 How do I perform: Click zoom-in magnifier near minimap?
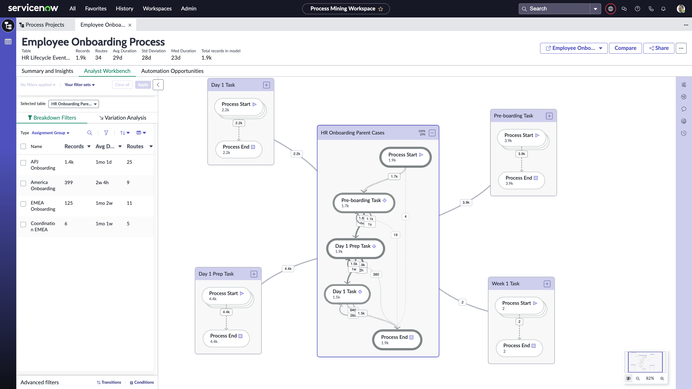(x=662, y=378)
